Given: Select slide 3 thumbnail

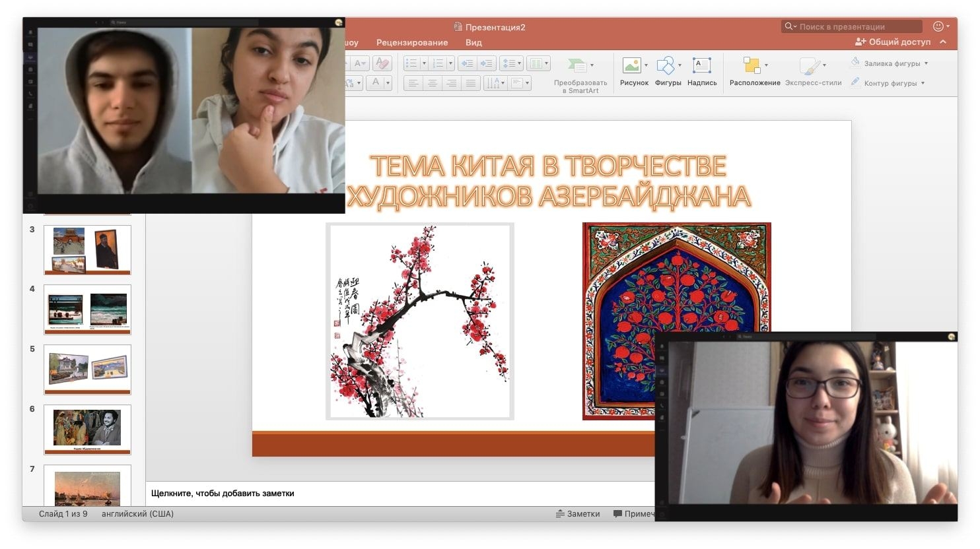Looking at the screenshot, I should point(87,250).
